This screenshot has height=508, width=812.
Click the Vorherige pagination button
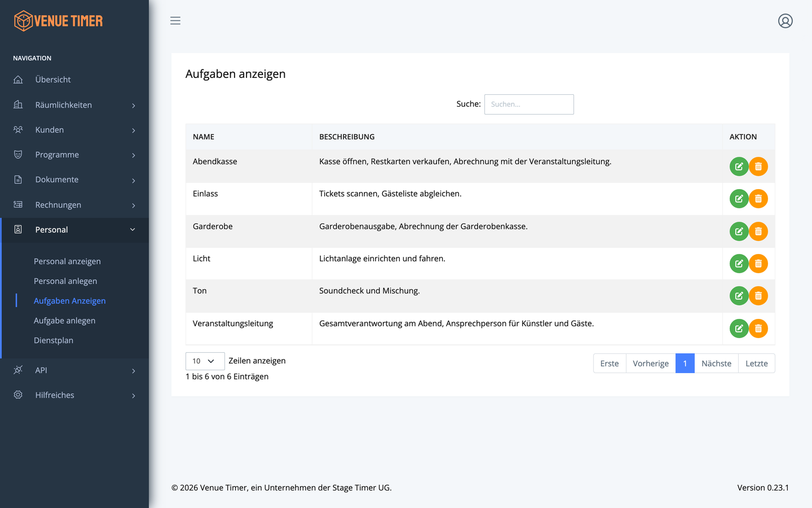tap(651, 364)
